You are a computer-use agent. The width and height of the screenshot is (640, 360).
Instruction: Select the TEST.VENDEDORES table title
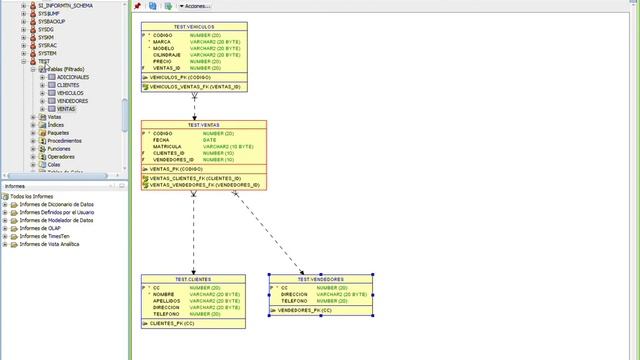(x=320, y=279)
